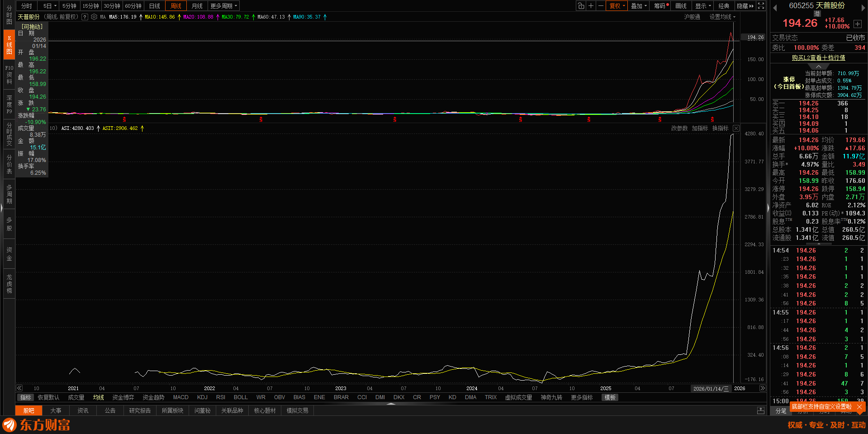Click 恢复默认 to restore defaults
The width and height of the screenshot is (868, 434).
48,397
